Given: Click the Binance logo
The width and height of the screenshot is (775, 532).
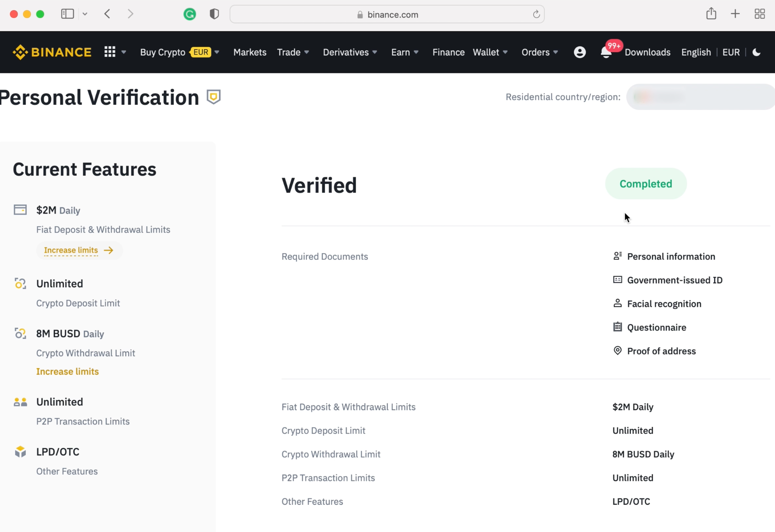Looking at the screenshot, I should (52, 52).
